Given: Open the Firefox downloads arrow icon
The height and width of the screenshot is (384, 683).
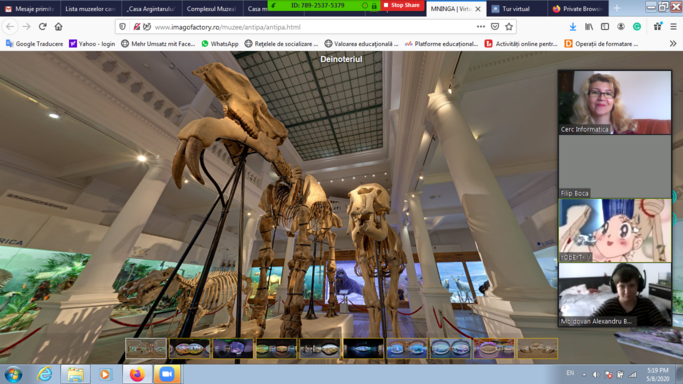Looking at the screenshot, I should click(573, 27).
